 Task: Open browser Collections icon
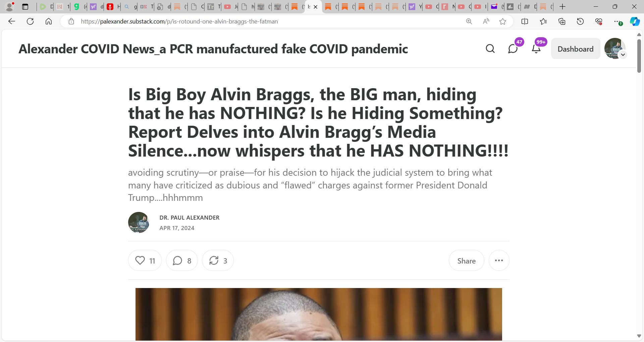(x=562, y=21)
